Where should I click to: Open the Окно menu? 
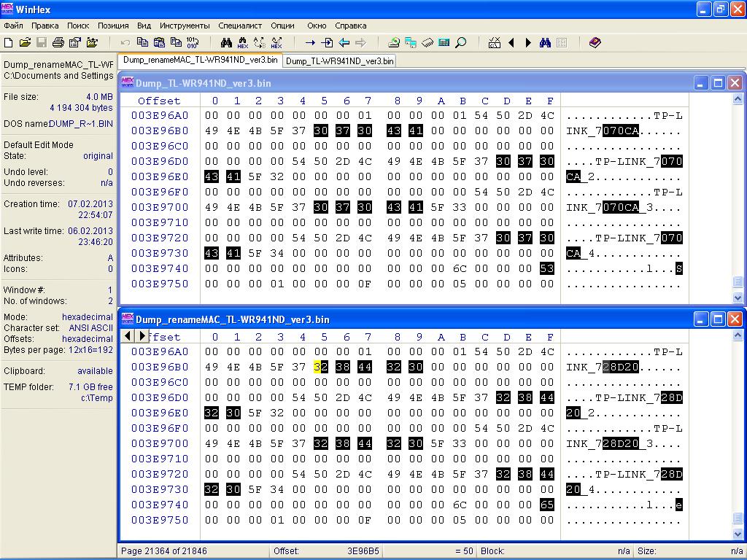[x=317, y=26]
